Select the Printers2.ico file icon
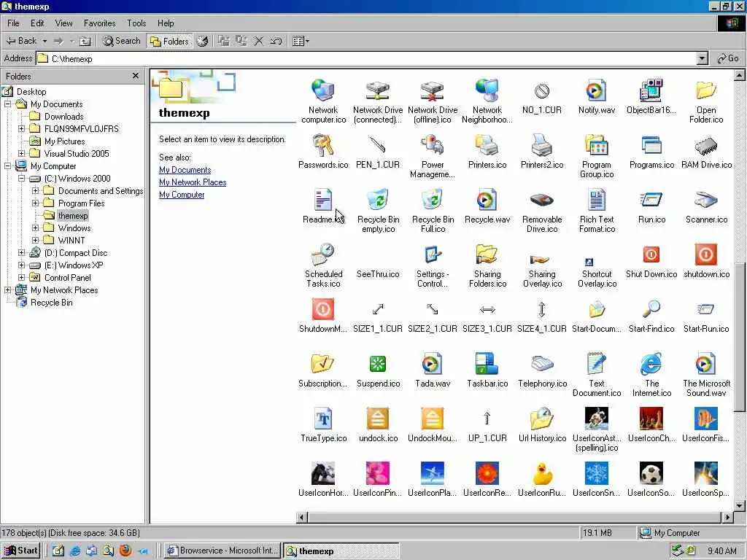 (542, 145)
